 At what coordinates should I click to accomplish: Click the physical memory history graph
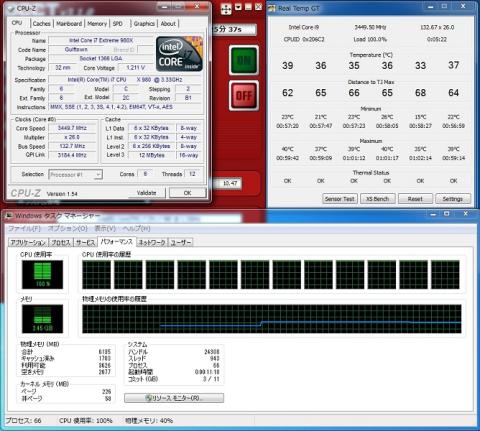coord(272,319)
